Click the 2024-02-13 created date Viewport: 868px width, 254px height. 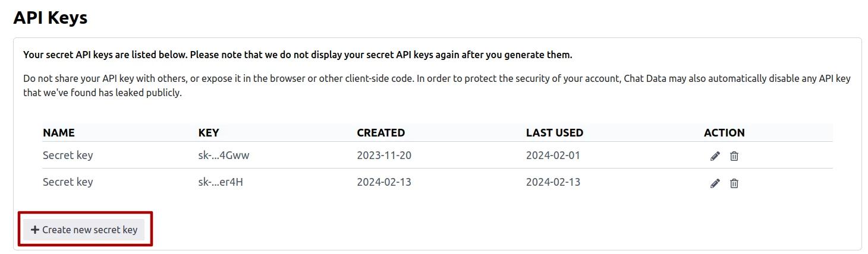[383, 182]
